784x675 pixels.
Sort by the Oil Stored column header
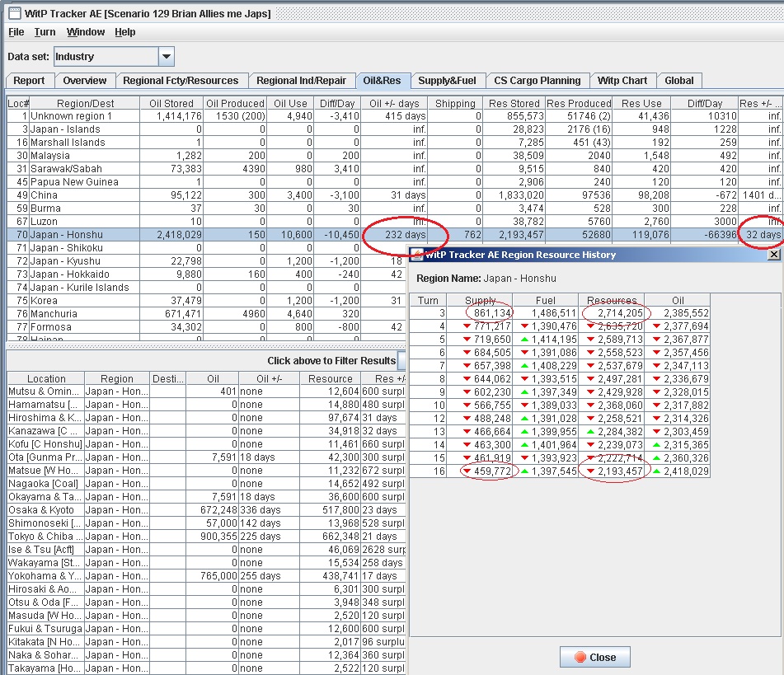[x=171, y=103]
